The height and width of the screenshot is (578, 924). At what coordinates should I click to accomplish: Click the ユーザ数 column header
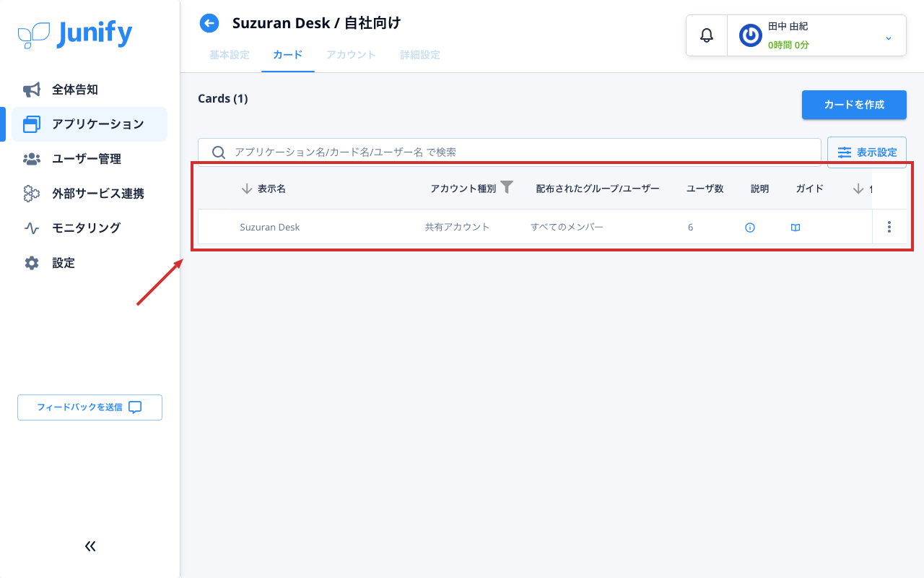(705, 189)
